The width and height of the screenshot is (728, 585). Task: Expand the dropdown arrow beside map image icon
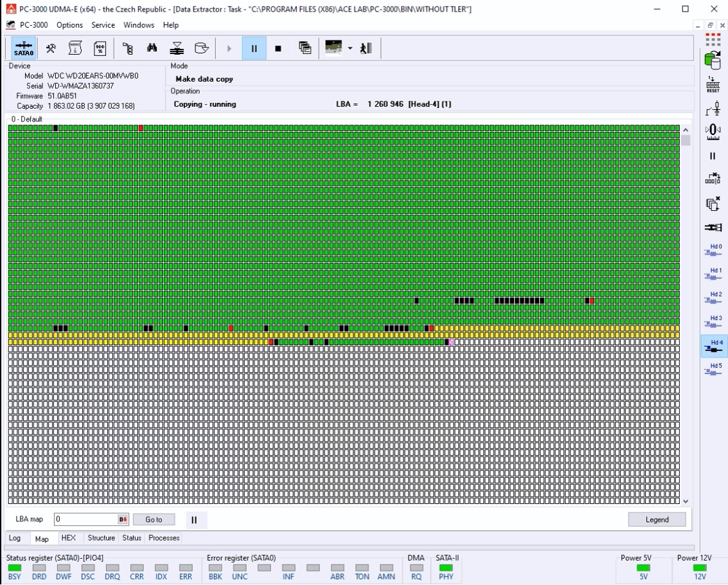click(x=350, y=48)
